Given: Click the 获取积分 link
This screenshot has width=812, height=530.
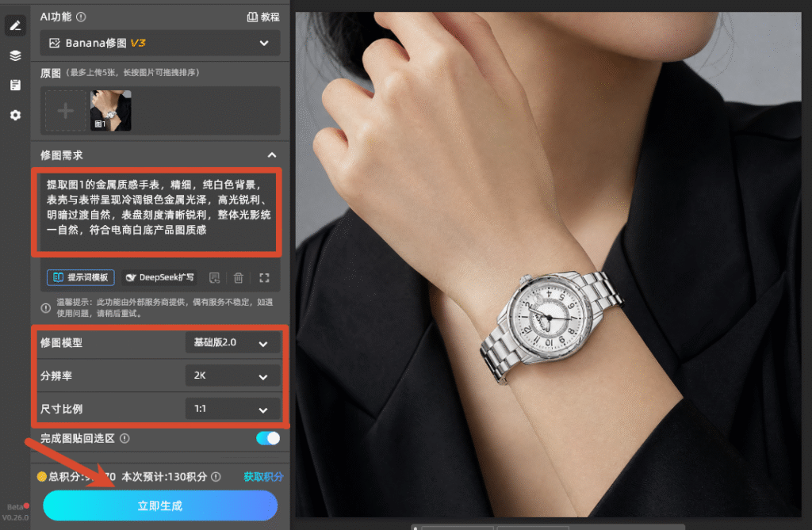Looking at the screenshot, I should click(x=263, y=477).
